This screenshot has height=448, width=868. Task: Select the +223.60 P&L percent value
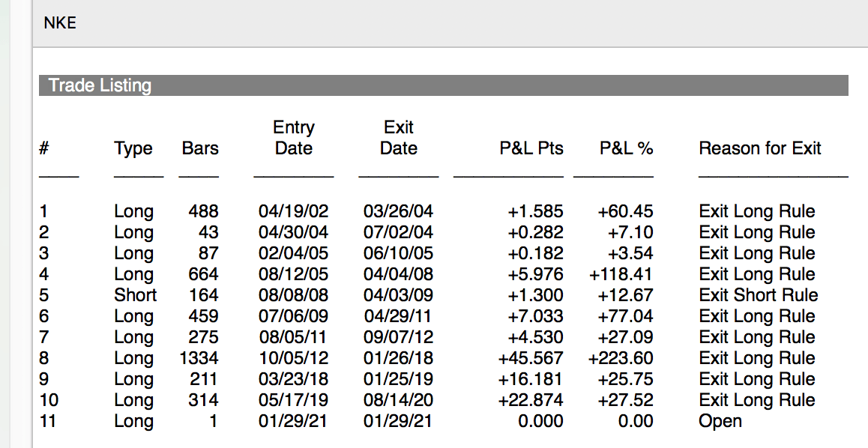[x=621, y=358]
